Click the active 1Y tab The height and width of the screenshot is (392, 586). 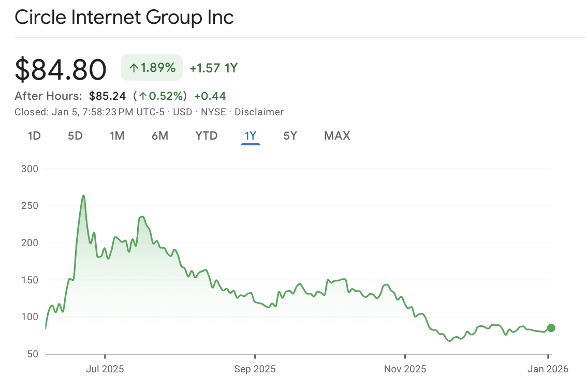251,136
